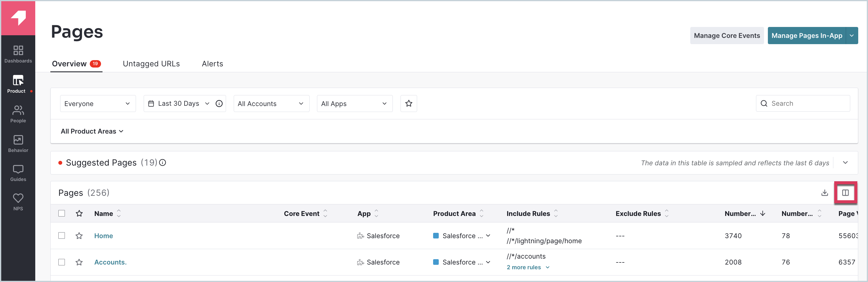The height and width of the screenshot is (282, 868).
Task: Click the value 78 in Home row
Action: [x=786, y=236]
